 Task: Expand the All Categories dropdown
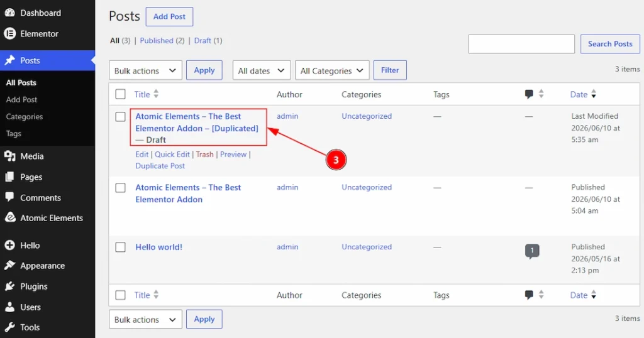332,70
